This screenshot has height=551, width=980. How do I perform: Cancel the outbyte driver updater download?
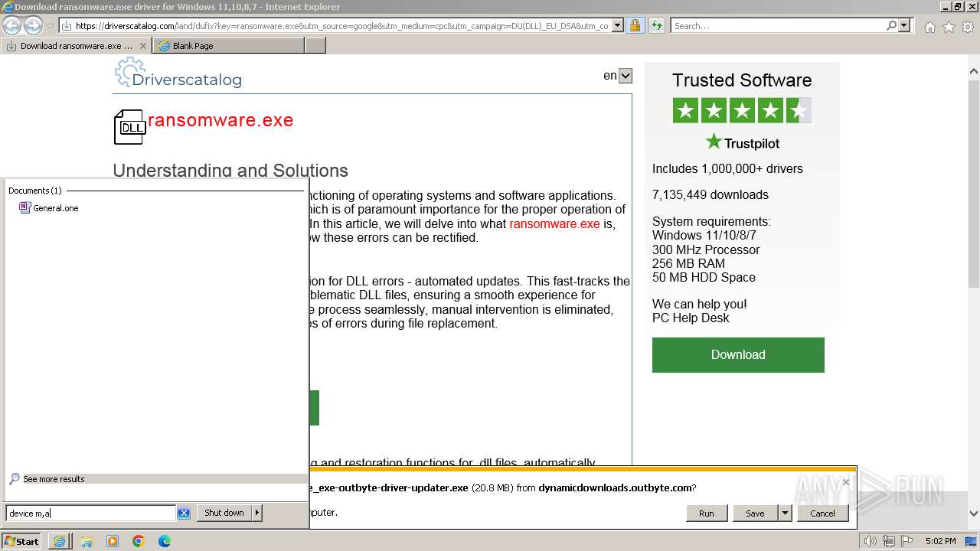click(822, 514)
